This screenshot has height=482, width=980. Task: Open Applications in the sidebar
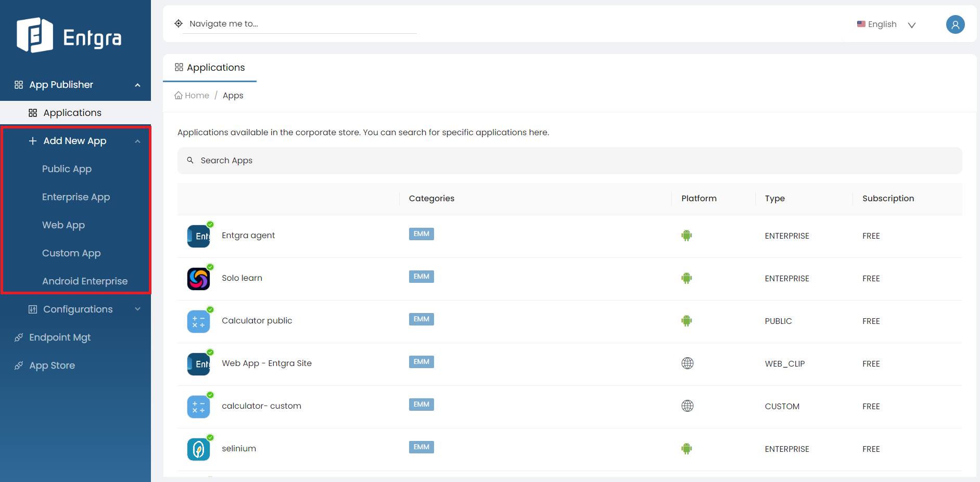[x=75, y=113]
